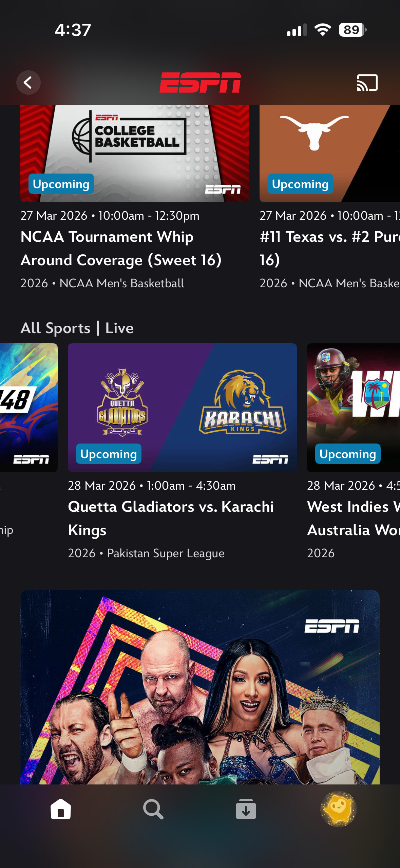Open the Home tab

[x=61, y=809]
